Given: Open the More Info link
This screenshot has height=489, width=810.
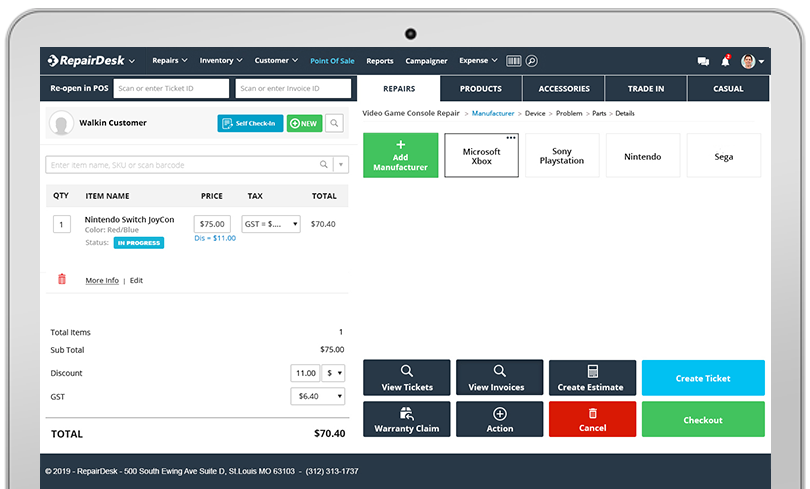Looking at the screenshot, I should click(102, 280).
